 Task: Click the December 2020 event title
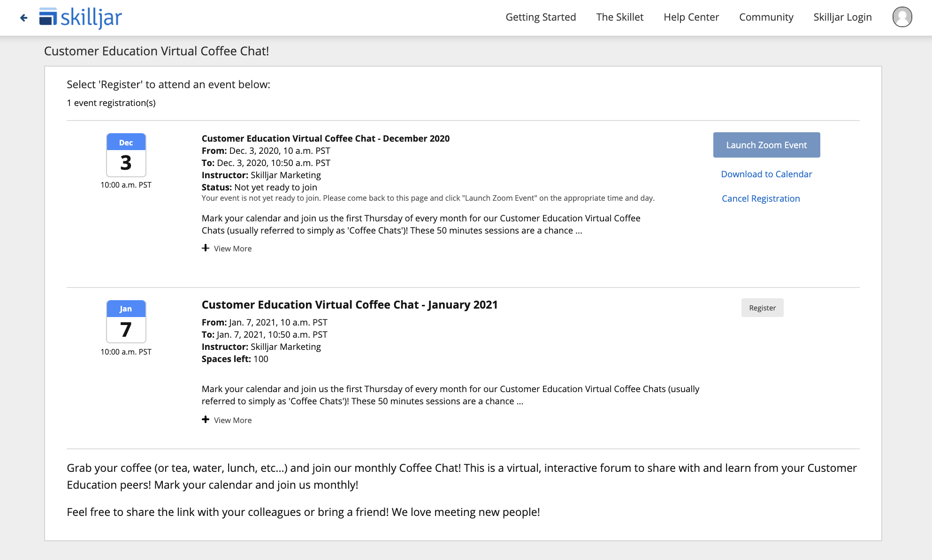tap(325, 138)
